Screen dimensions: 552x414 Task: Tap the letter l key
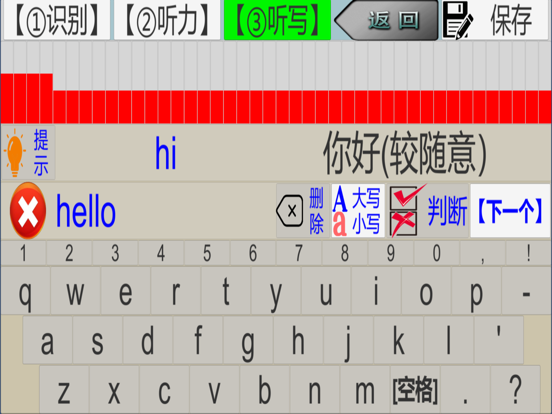coord(448,340)
